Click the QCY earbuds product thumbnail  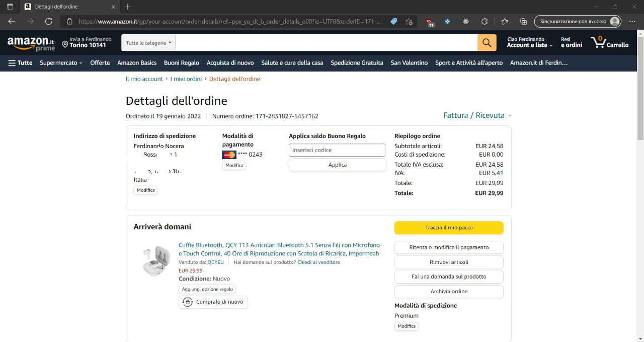point(156,260)
